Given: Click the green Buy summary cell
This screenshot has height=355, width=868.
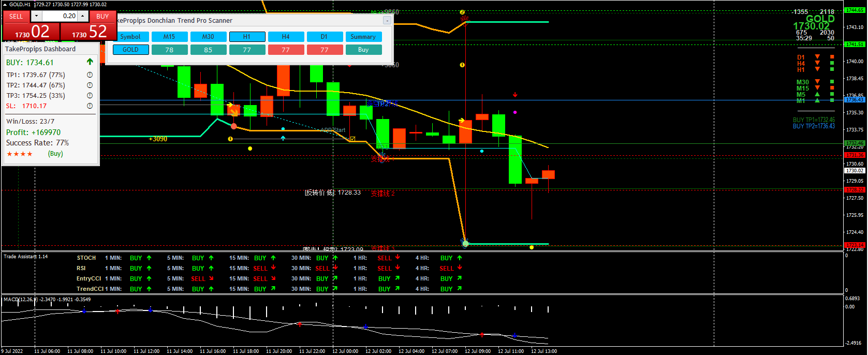Looking at the screenshot, I should pos(363,50).
